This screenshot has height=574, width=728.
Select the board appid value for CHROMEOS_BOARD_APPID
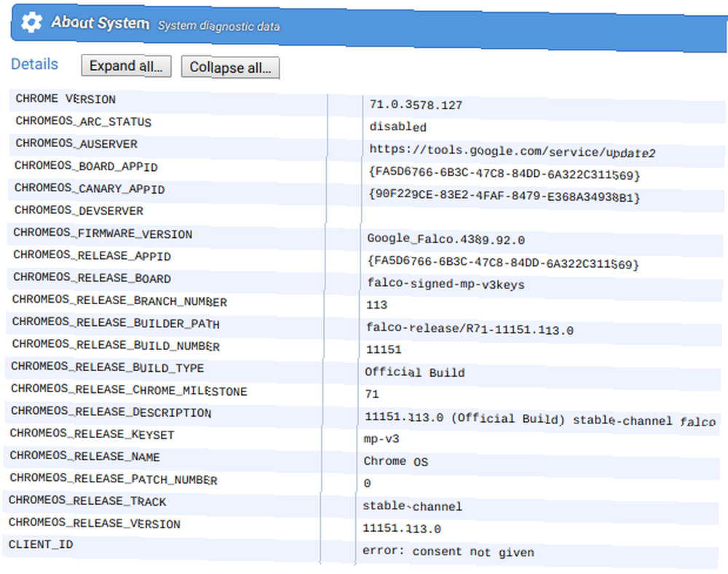click(505, 174)
